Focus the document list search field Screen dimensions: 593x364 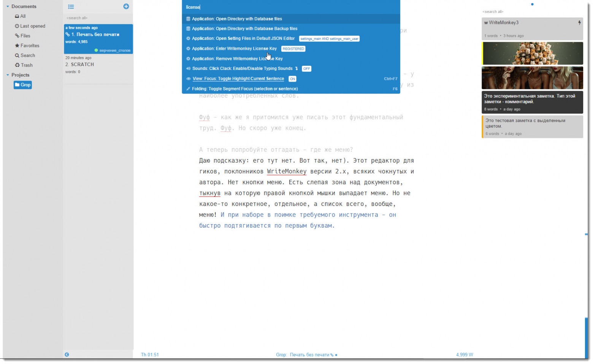coord(98,18)
